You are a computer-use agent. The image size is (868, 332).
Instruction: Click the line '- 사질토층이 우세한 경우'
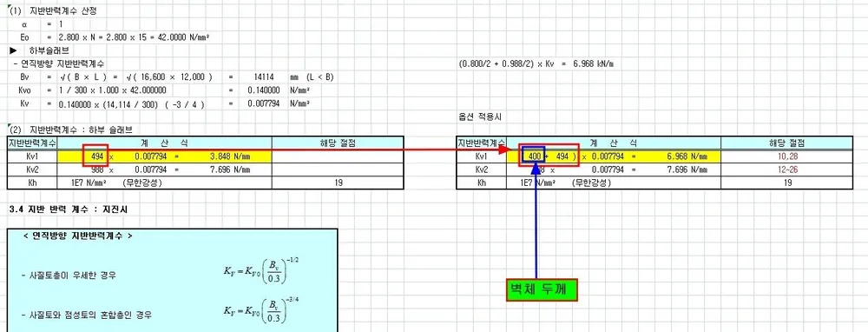click(68, 276)
